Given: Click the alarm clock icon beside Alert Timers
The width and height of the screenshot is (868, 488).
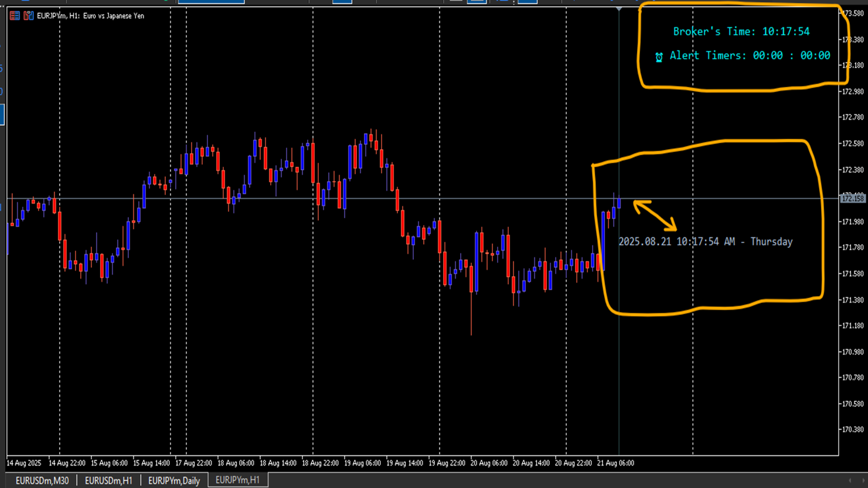Looking at the screenshot, I should [x=659, y=57].
